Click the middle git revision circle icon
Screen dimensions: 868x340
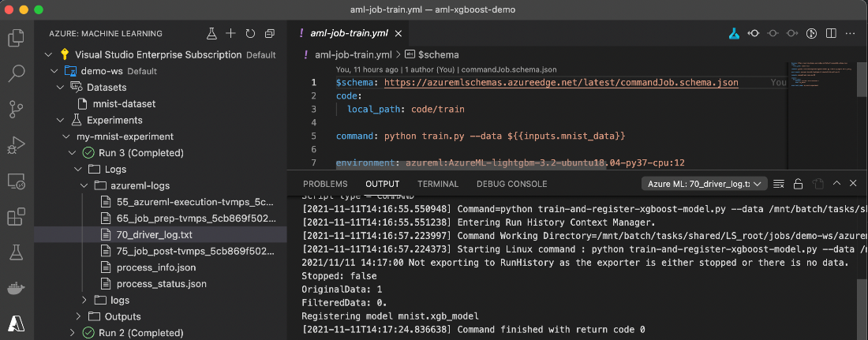pyautogui.click(x=773, y=33)
